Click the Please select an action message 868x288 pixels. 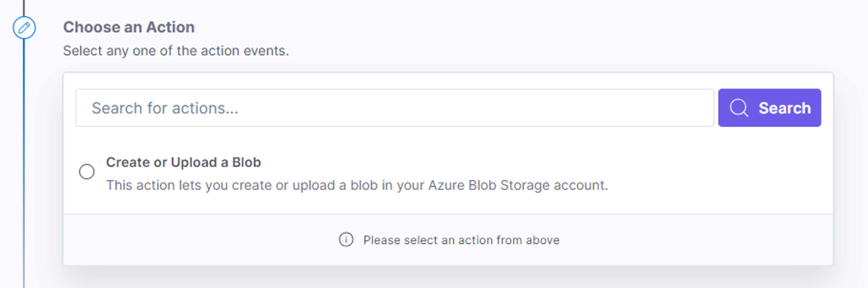pyautogui.click(x=461, y=240)
